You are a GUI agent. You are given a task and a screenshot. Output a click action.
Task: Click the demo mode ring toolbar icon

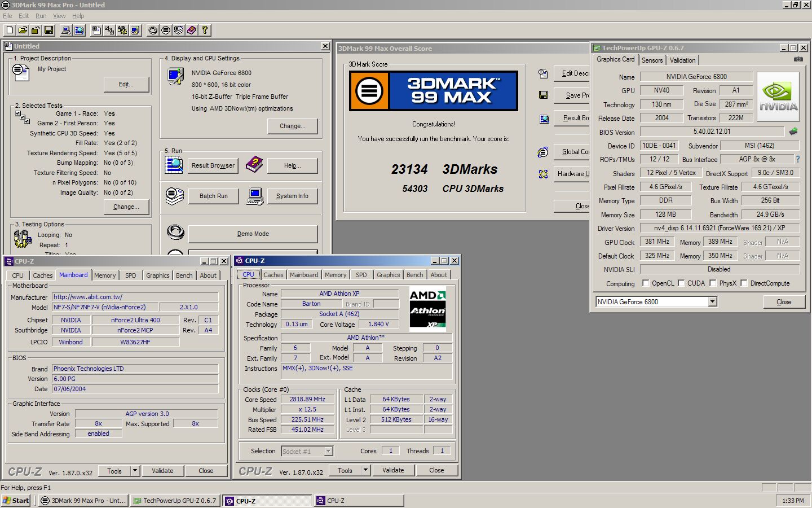coord(153,30)
